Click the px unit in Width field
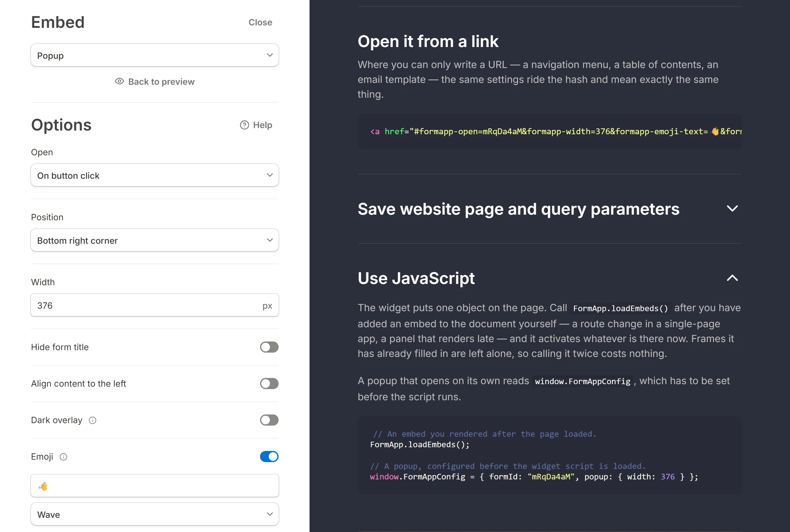The height and width of the screenshot is (532, 790). click(267, 306)
